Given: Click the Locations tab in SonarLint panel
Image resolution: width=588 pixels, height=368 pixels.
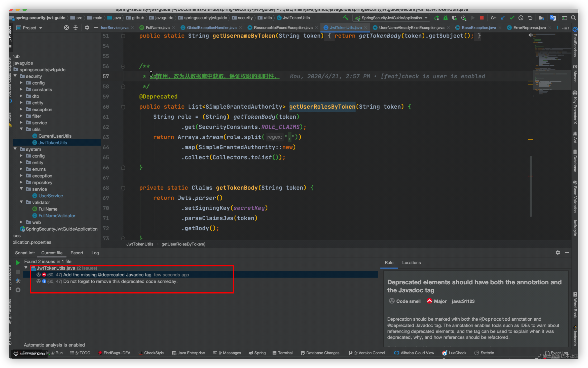Looking at the screenshot, I should click(x=411, y=262).
